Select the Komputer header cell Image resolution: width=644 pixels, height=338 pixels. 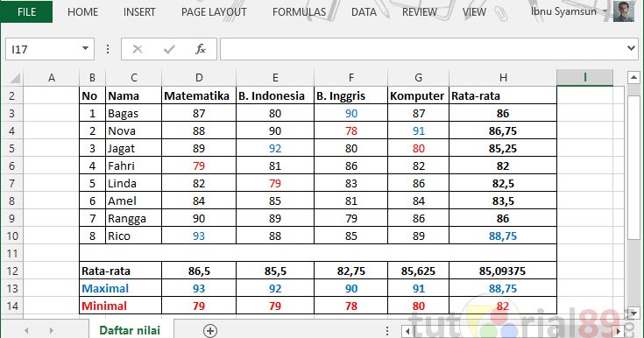pyautogui.click(x=419, y=95)
